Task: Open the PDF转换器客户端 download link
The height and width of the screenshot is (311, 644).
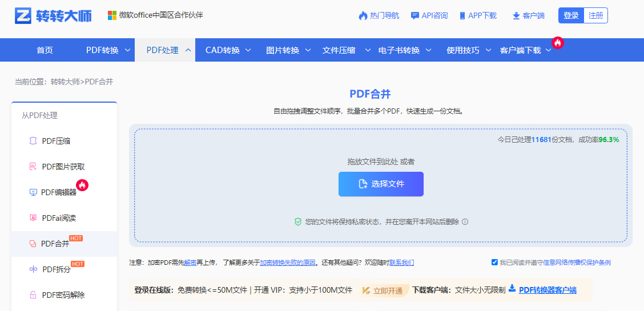Action: click(548, 290)
